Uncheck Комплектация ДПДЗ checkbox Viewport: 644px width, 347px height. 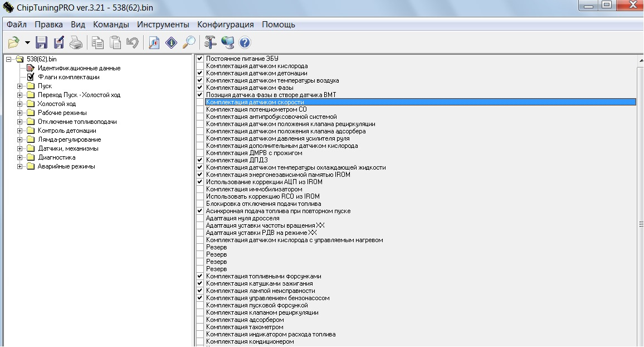click(x=200, y=160)
